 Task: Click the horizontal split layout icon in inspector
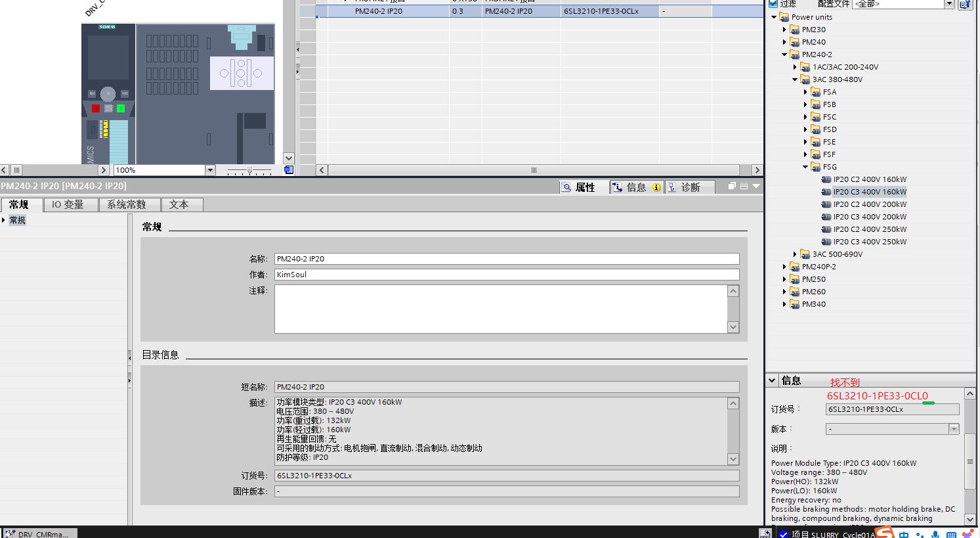744,187
